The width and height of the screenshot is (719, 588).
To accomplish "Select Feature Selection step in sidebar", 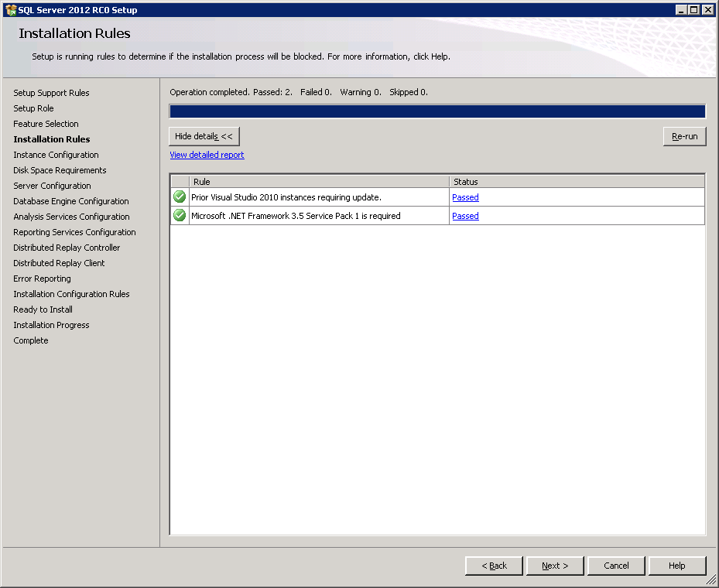I will tap(46, 124).
